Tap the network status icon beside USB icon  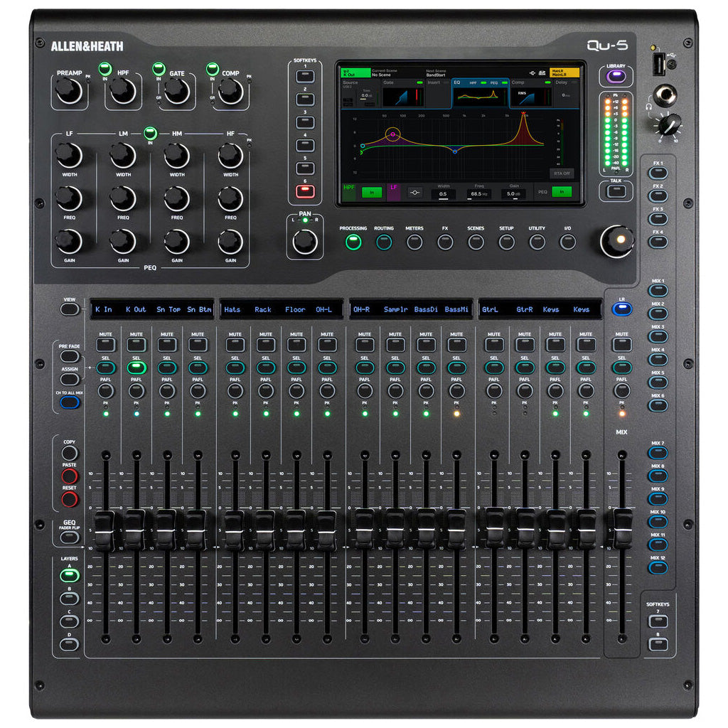(542, 73)
